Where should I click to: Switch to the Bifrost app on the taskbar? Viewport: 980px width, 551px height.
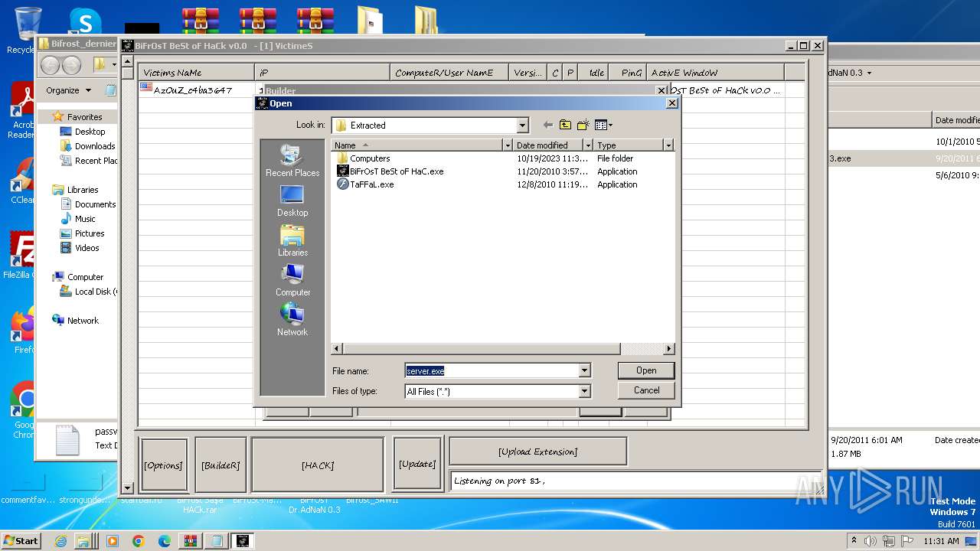(242, 541)
